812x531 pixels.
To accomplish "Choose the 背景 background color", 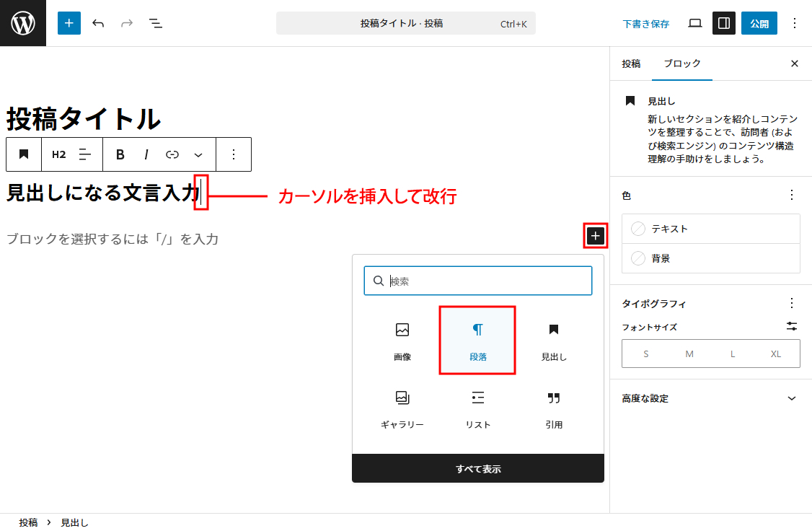I will click(711, 258).
